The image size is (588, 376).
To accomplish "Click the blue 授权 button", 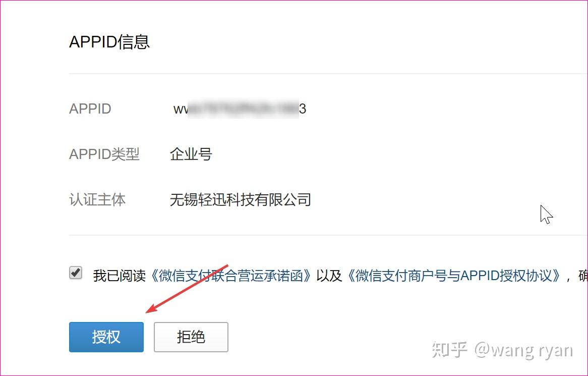I will pyautogui.click(x=106, y=337).
